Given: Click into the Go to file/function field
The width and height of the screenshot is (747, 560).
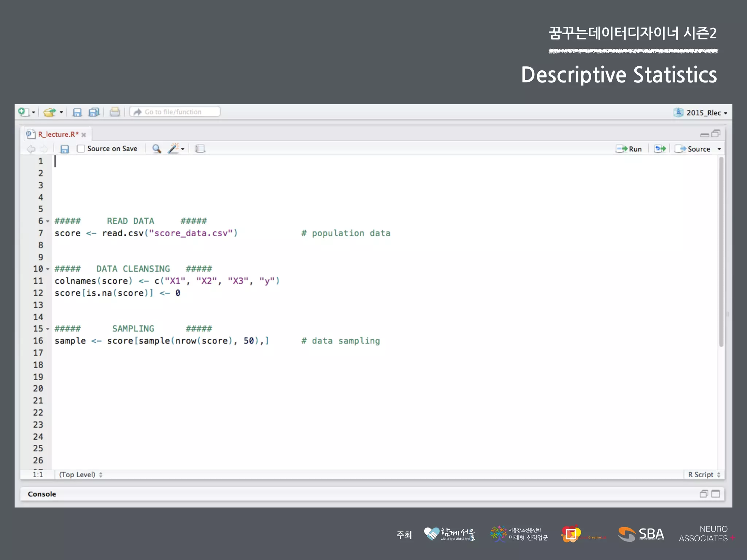Looking at the screenshot, I should tap(175, 112).
